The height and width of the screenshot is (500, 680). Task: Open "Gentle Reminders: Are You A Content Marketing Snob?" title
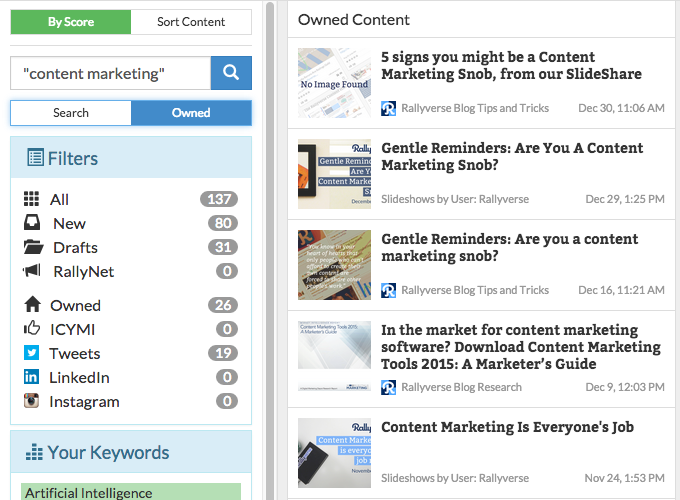[x=512, y=157]
